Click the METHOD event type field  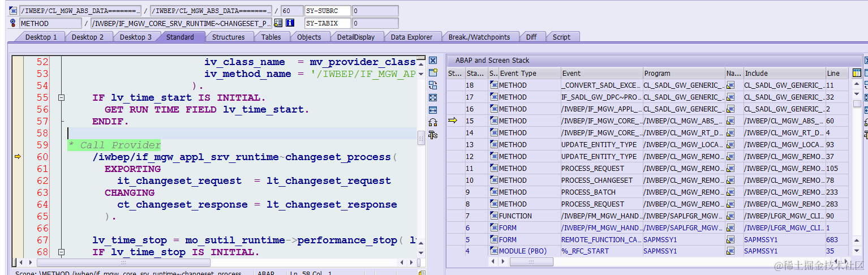(50, 23)
